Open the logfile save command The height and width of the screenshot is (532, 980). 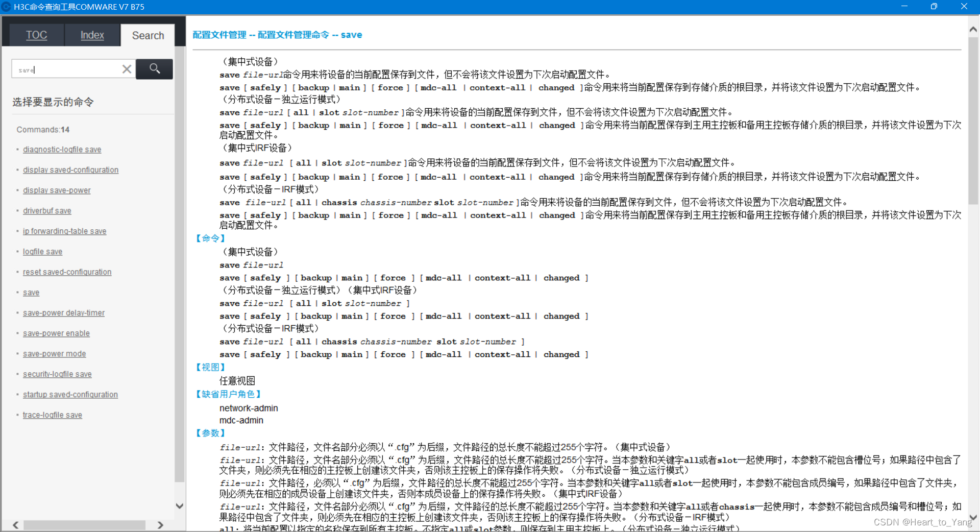click(x=42, y=252)
